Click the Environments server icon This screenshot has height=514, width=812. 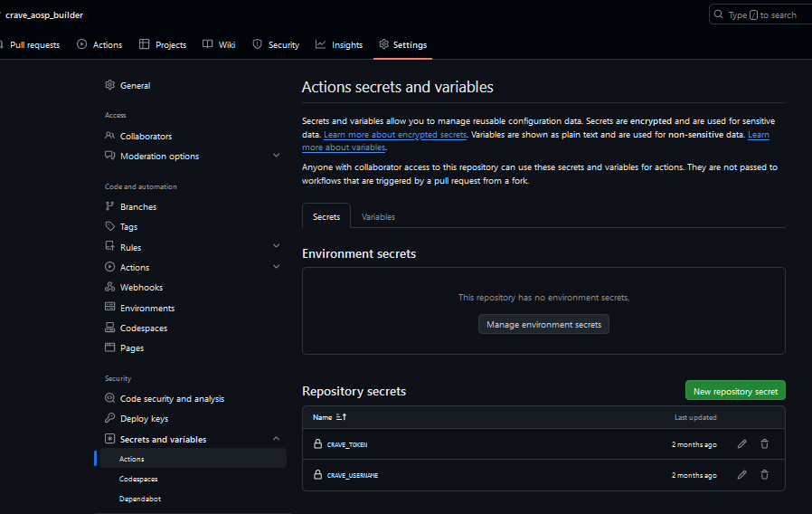[109, 308]
